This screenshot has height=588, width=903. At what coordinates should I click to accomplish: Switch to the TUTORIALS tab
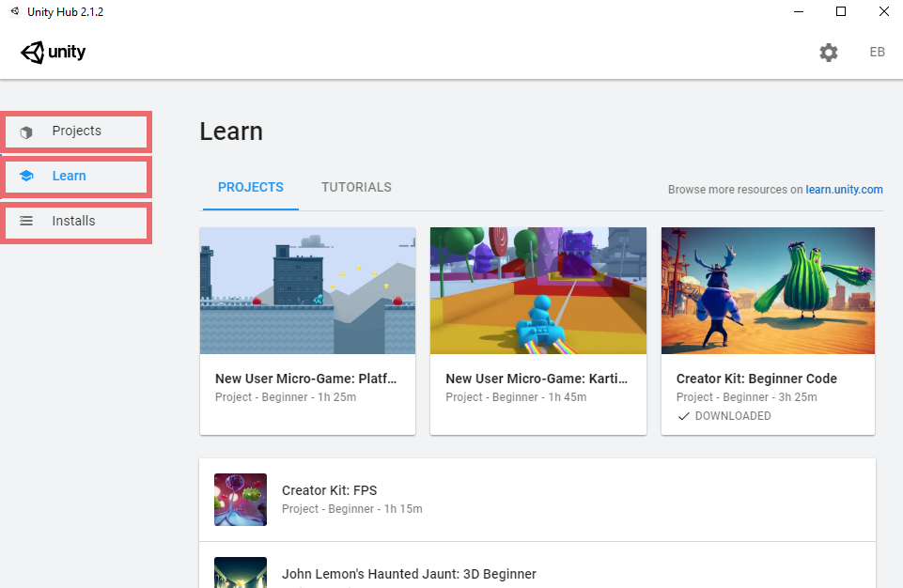click(x=356, y=187)
